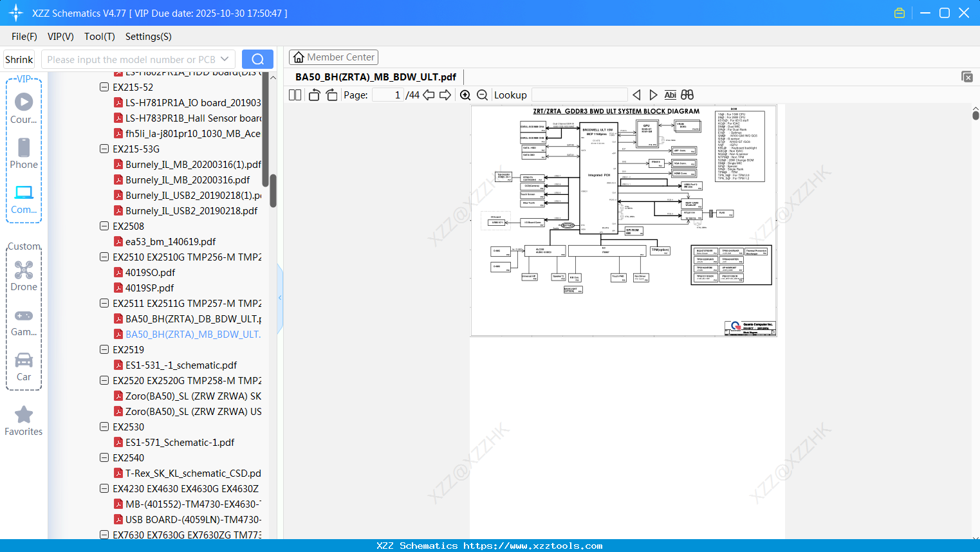Open 4019SP.pdf file

point(144,288)
